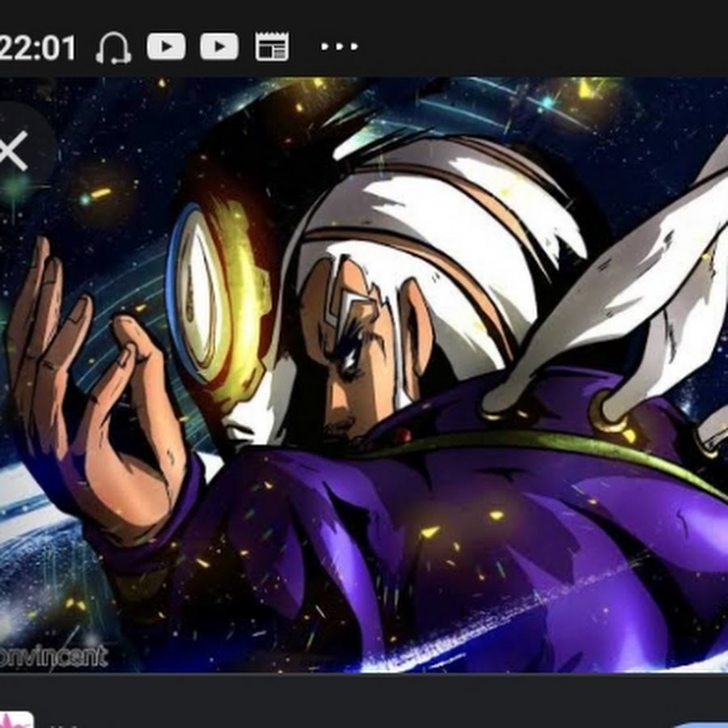Tap the dark bar below the artwork
Screen dimensions: 728x728
pyautogui.click(x=364, y=700)
